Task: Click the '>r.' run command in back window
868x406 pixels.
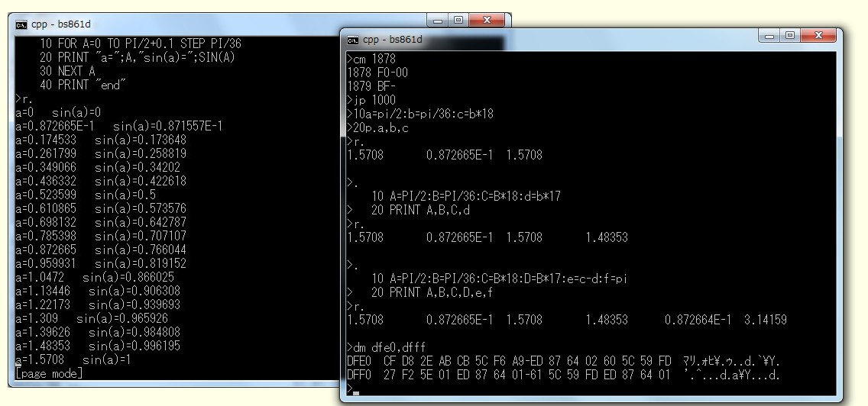Action: [24, 98]
